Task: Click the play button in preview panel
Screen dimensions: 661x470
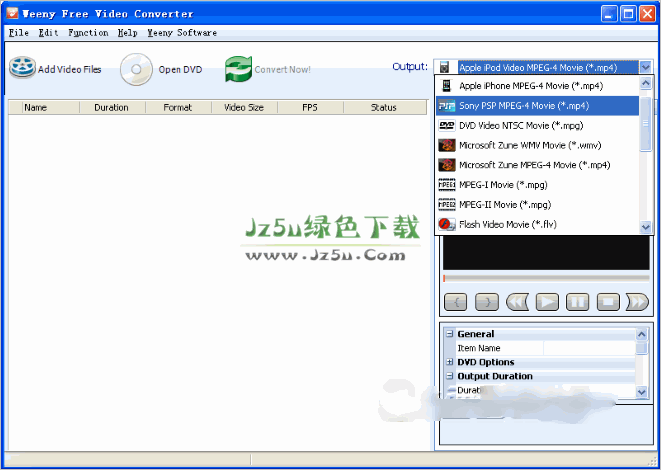Action: pos(547,302)
